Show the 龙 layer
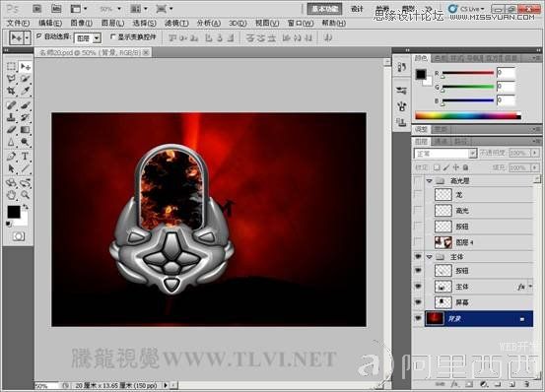Viewport: 545px width, 392px height. tap(418, 194)
